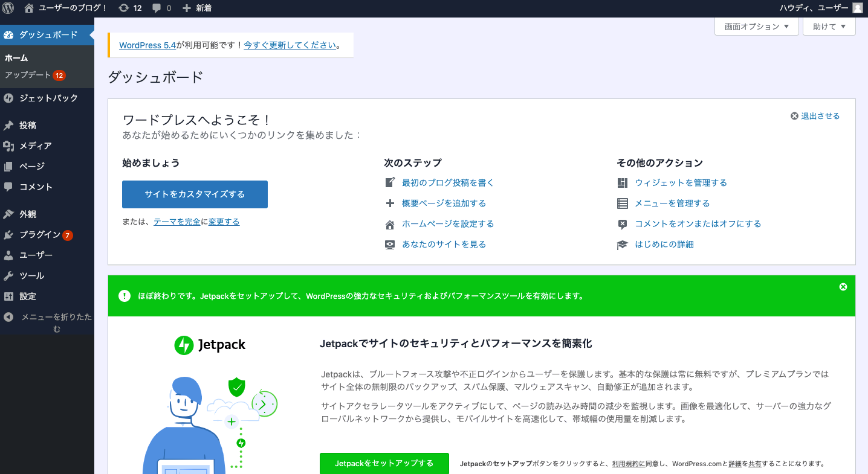Collapse sidebar via メニューを折りたたむ
The height and width of the screenshot is (474, 868).
point(47,322)
